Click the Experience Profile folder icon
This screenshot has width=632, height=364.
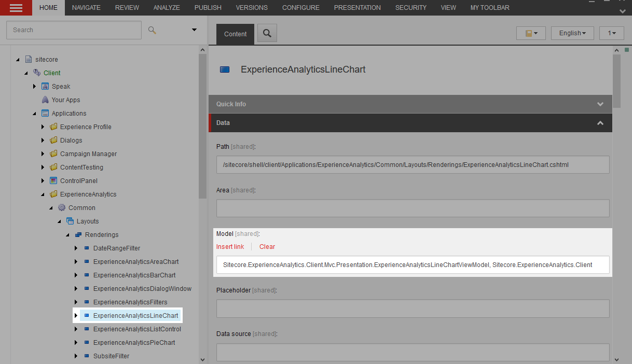53,127
